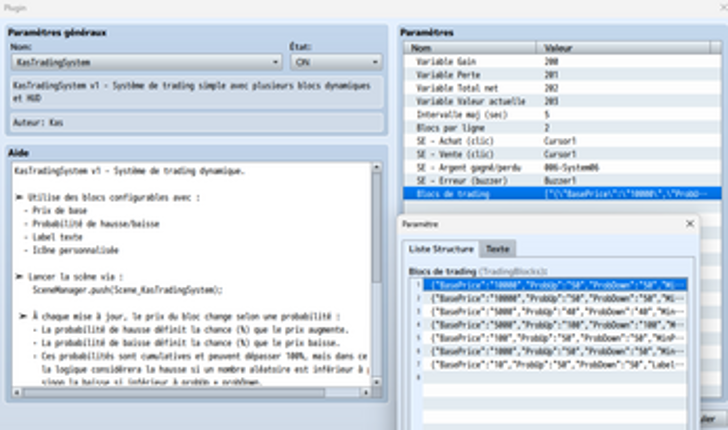Screen dimensions: 728x430
Task: Click the Nom column header
Action: [x=472, y=48]
